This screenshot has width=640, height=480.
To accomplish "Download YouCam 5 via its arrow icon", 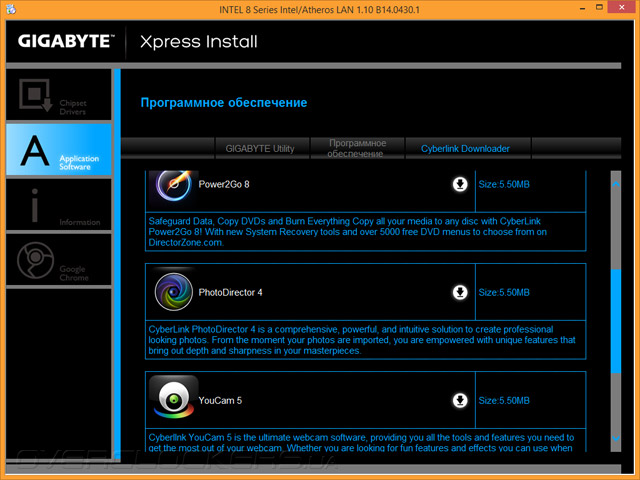I will (460, 400).
